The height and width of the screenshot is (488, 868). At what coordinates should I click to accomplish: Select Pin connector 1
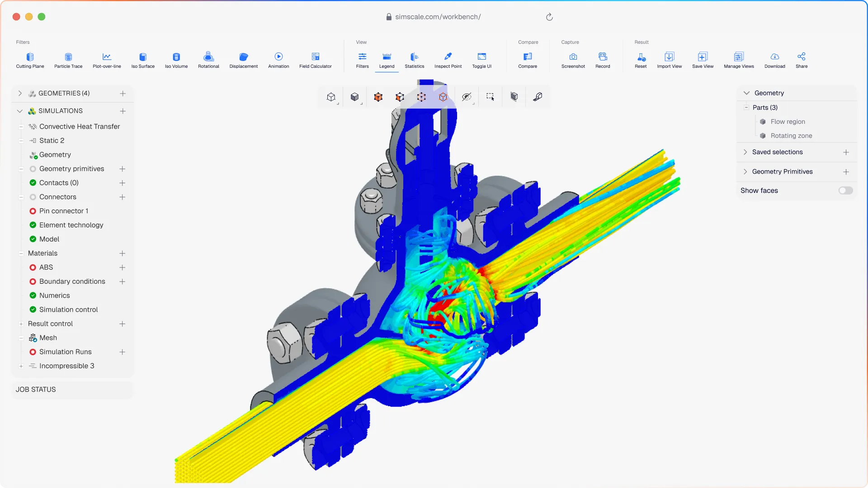64,211
